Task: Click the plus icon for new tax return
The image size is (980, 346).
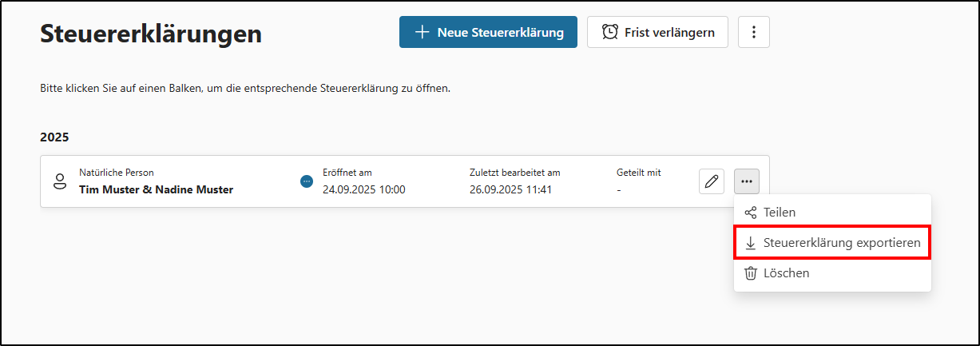Action: point(423,33)
